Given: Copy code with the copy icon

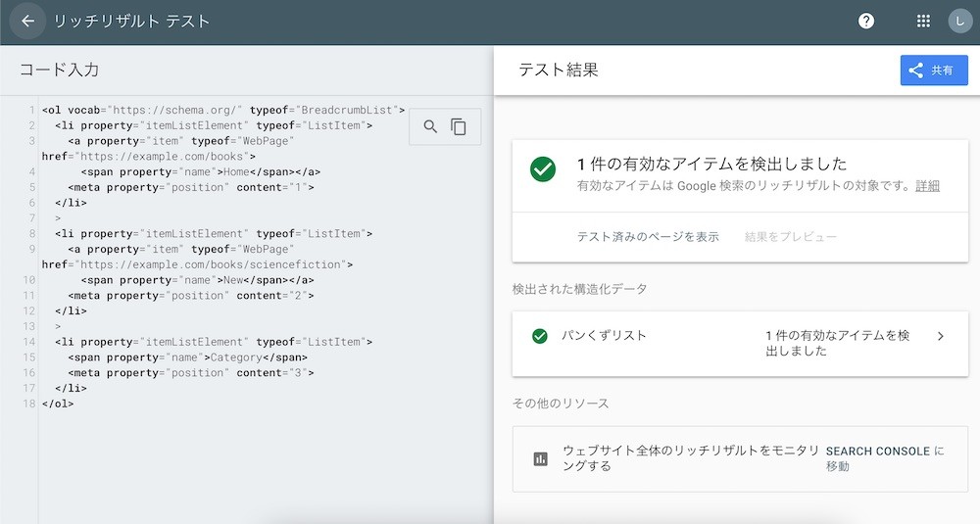Looking at the screenshot, I should 459,126.
